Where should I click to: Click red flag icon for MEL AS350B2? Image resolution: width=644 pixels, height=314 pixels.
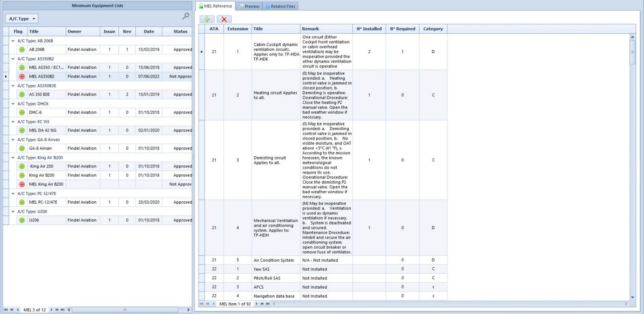pos(22,77)
